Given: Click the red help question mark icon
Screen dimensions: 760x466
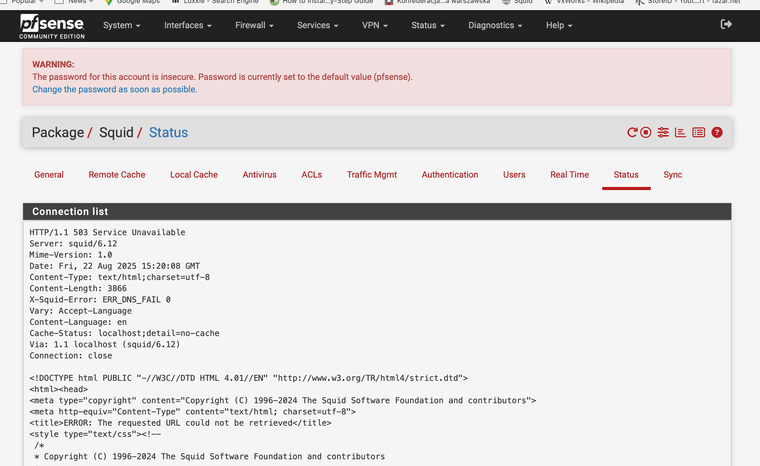Looking at the screenshot, I should [x=717, y=132].
